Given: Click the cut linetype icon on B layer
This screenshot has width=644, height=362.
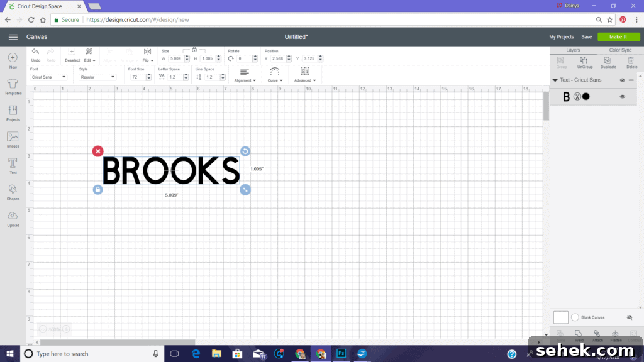Looking at the screenshot, I should coord(577,96).
